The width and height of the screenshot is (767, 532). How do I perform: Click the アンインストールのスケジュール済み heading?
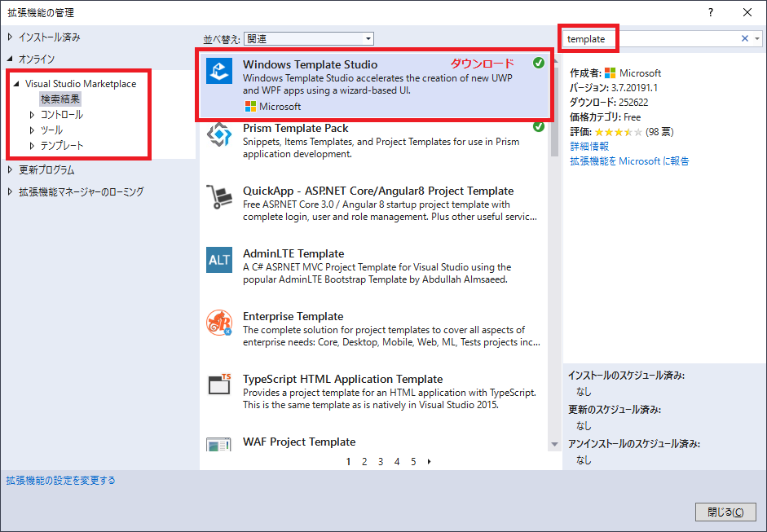(x=634, y=444)
